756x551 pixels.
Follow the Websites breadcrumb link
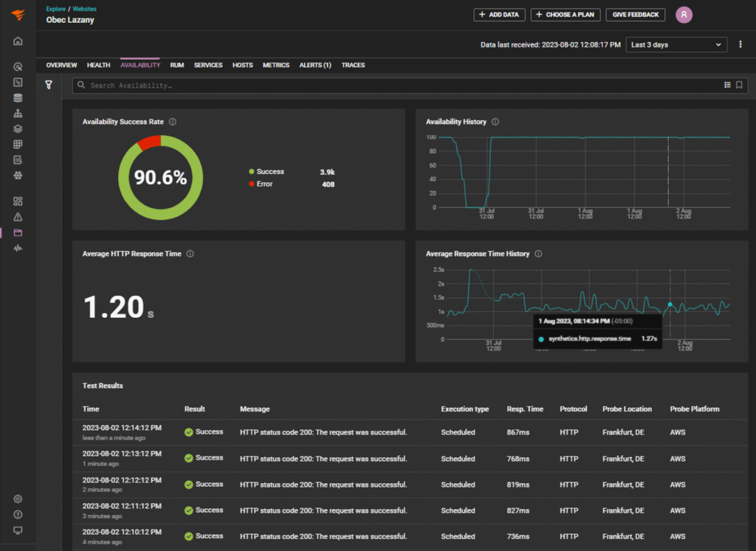(x=84, y=9)
